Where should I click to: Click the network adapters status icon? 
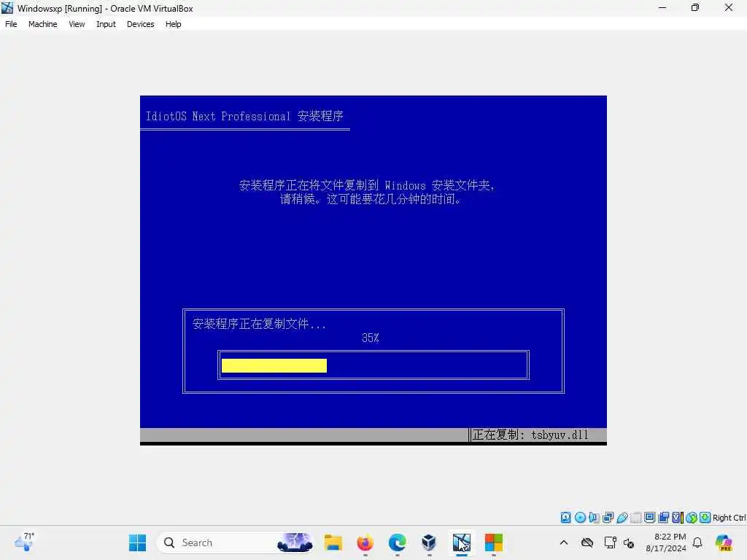[608, 517]
